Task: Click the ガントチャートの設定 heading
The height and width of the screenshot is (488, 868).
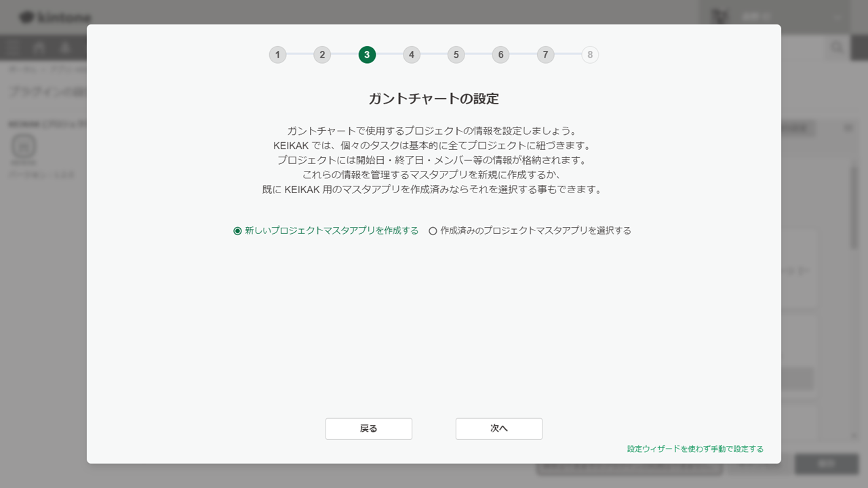Action: [434, 98]
